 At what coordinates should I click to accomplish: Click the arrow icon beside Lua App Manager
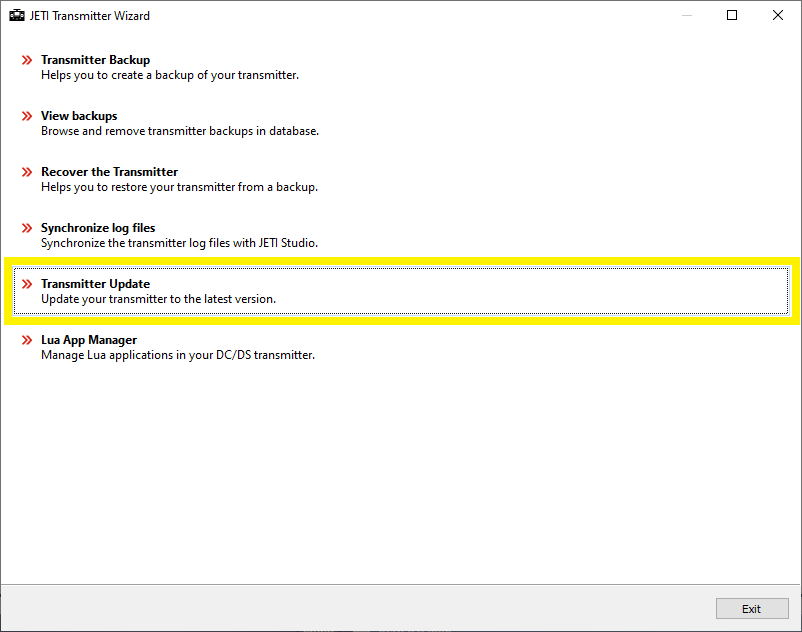[x=27, y=340]
